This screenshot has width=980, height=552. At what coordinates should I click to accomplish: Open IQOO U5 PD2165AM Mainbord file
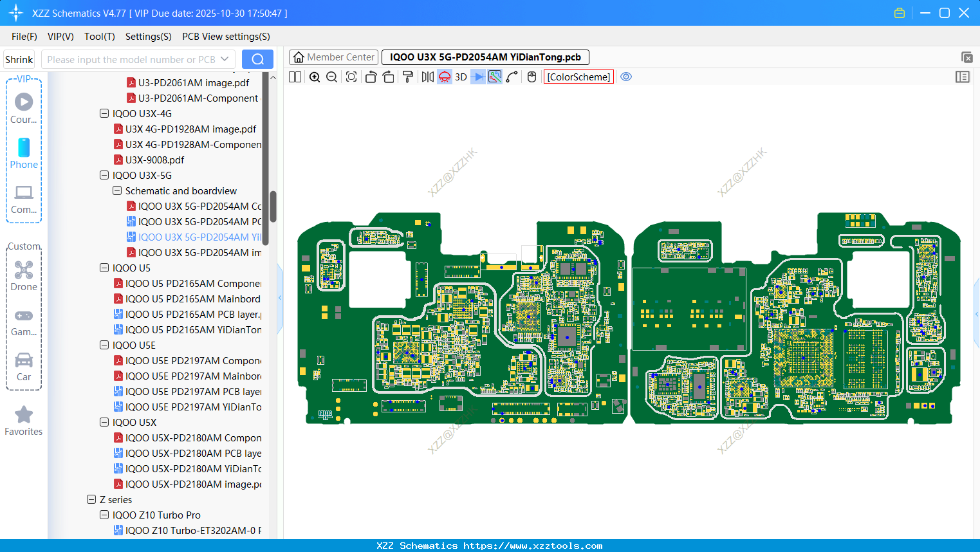coord(192,299)
